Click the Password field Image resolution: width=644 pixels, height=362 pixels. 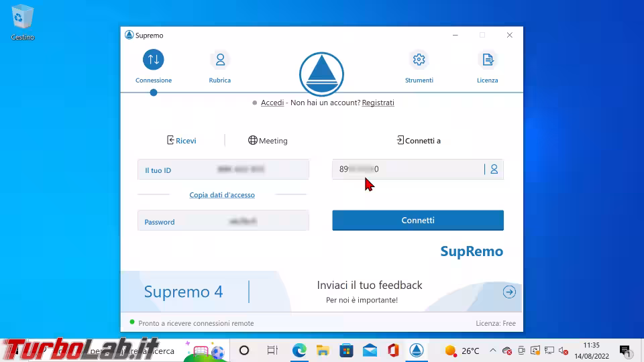(x=223, y=221)
